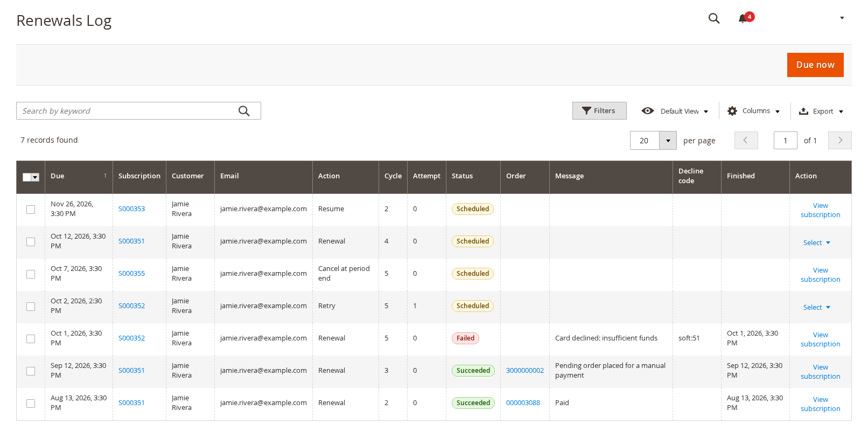
Task: Click the Failed status badge
Action: click(x=465, y=338)
